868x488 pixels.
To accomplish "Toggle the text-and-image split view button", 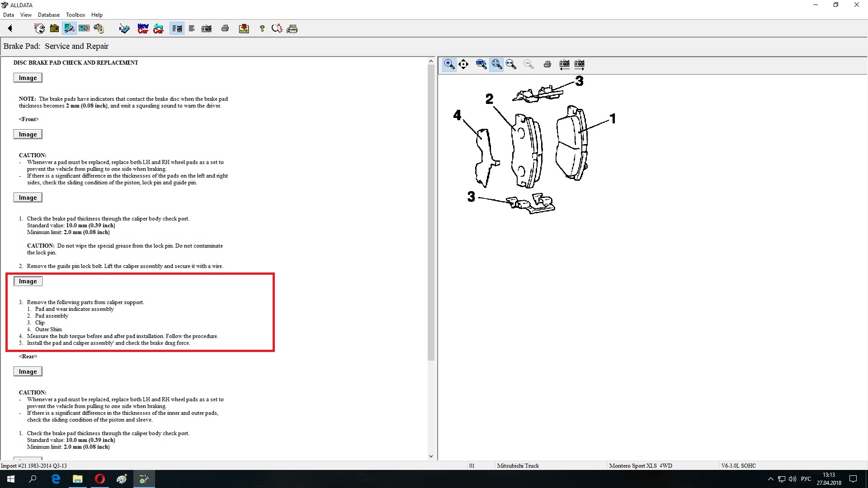I will tap(177, 28).
